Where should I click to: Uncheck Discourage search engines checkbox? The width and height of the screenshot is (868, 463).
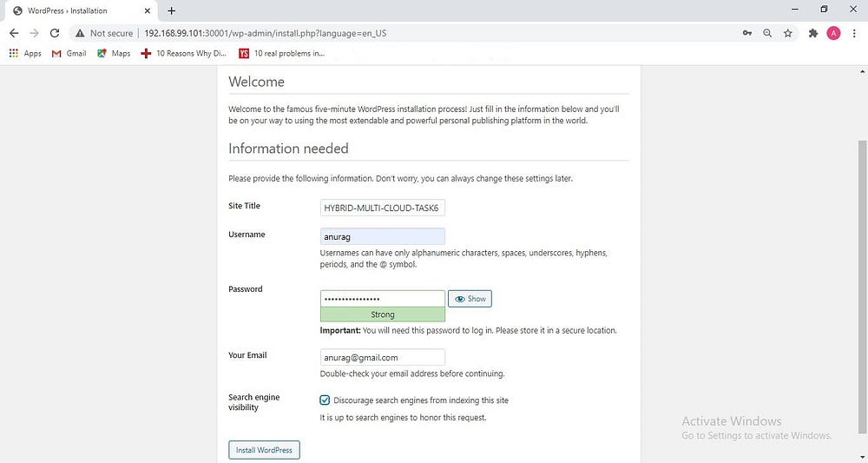tap(325, 400)
